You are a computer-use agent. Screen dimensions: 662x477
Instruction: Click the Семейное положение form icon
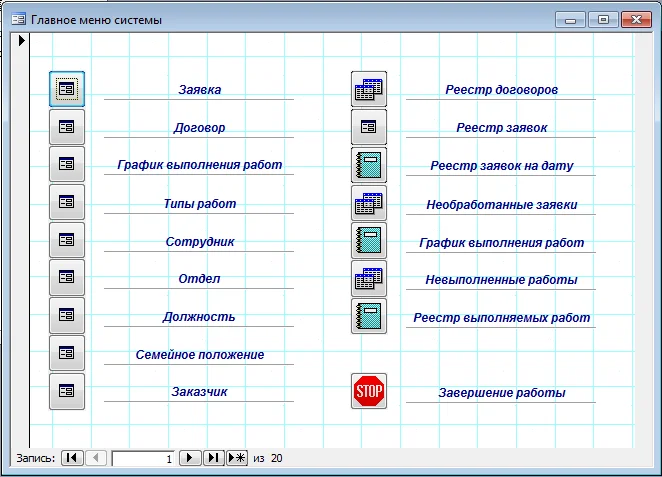click(67, 353)
